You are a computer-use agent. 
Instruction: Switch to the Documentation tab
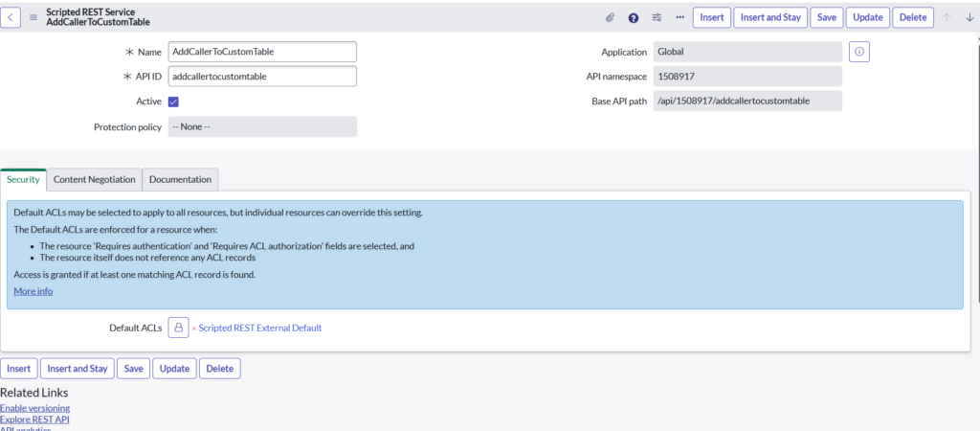180,179
